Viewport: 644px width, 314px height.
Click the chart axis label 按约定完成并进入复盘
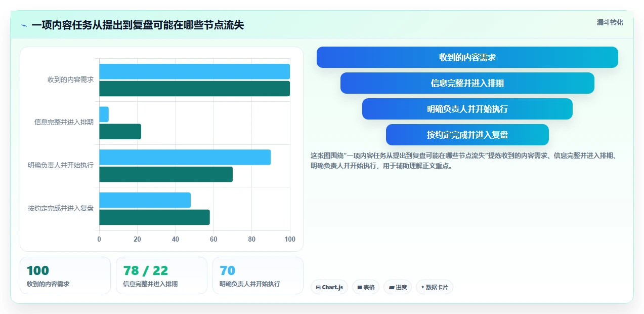click(x=61, y=208)
